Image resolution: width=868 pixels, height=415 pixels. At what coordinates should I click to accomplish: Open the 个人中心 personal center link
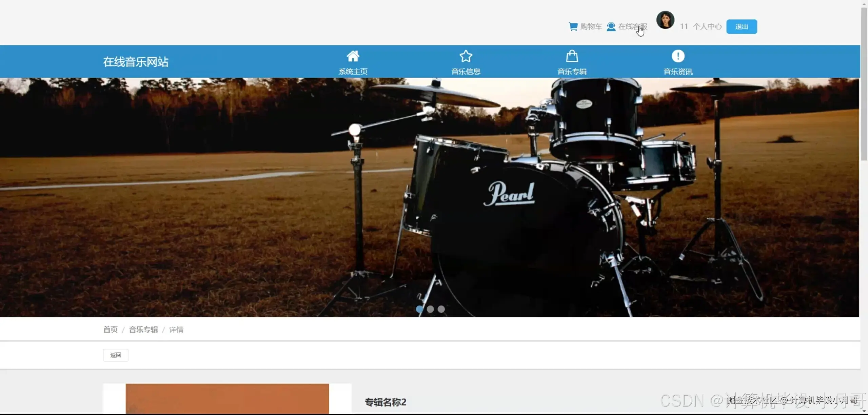[707, 26]
